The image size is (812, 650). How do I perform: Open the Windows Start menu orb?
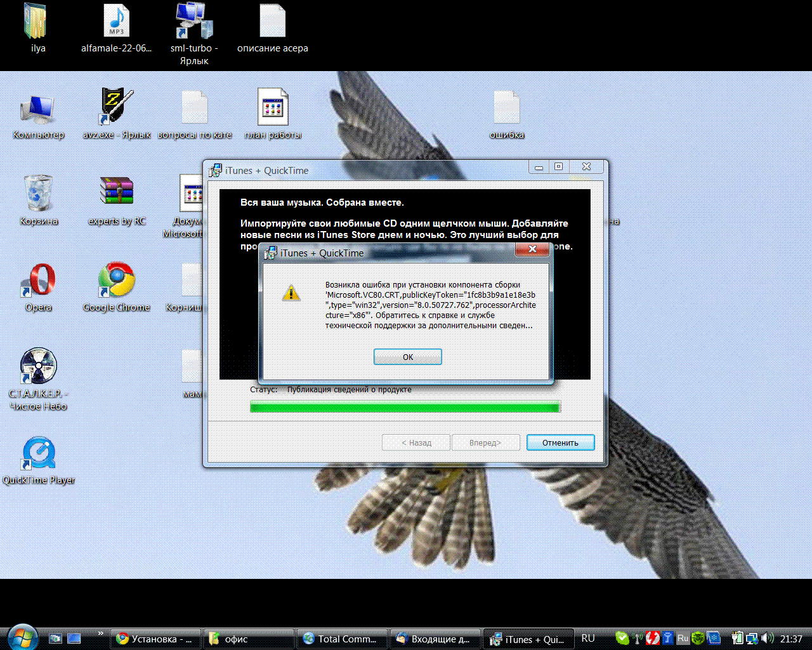coord(23,637)
